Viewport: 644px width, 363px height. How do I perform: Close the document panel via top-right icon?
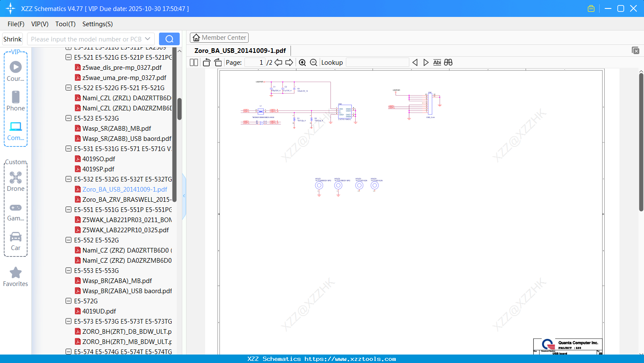[636, 50]
